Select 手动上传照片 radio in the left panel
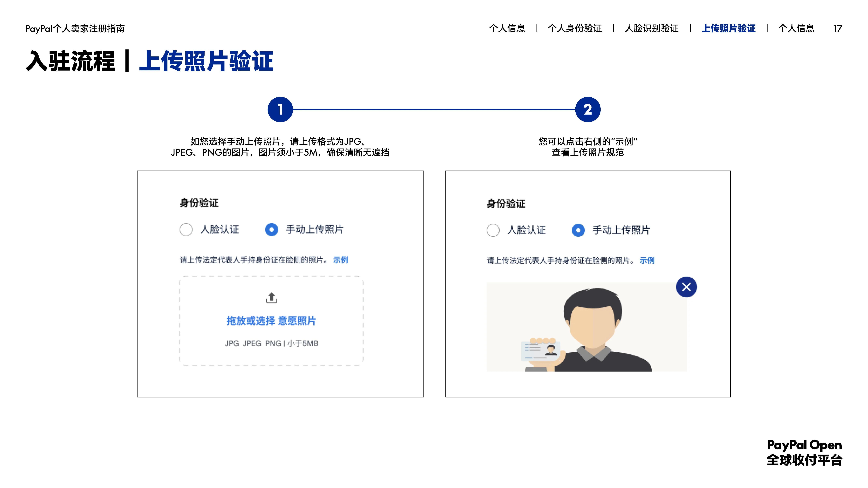The width and height of the screenshot is (868, 488). [271, 230]
